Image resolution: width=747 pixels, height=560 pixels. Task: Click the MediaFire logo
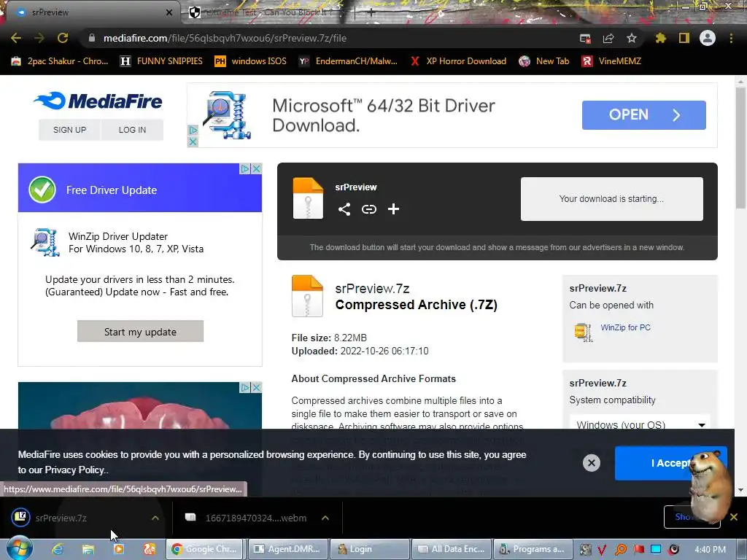[x=98, y=101]
